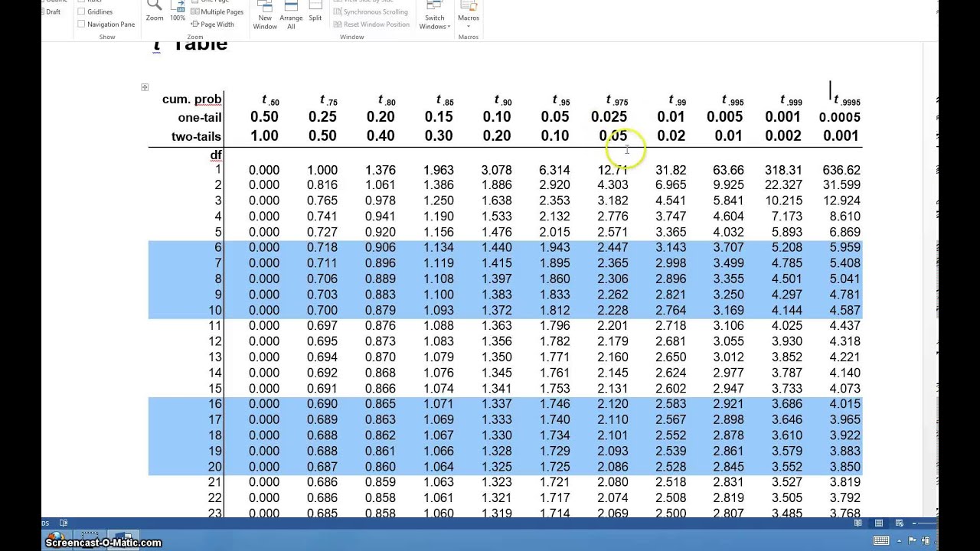
Task: Open a New Window of the document
Action: pyautogui.click(x=265, y=15)
